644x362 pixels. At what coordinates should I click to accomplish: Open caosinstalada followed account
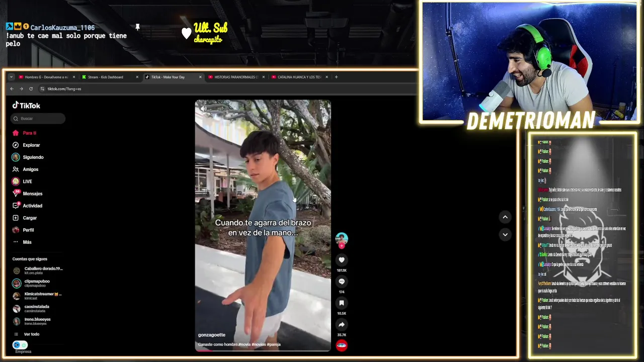31,308
